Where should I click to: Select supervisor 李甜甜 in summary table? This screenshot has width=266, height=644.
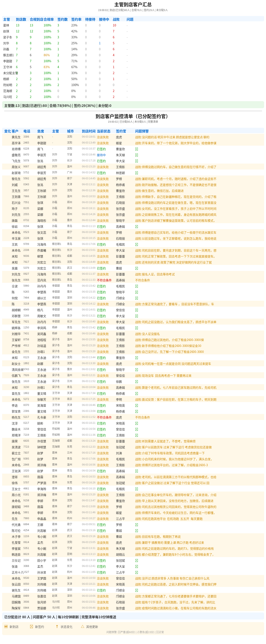tap(7, 61)
